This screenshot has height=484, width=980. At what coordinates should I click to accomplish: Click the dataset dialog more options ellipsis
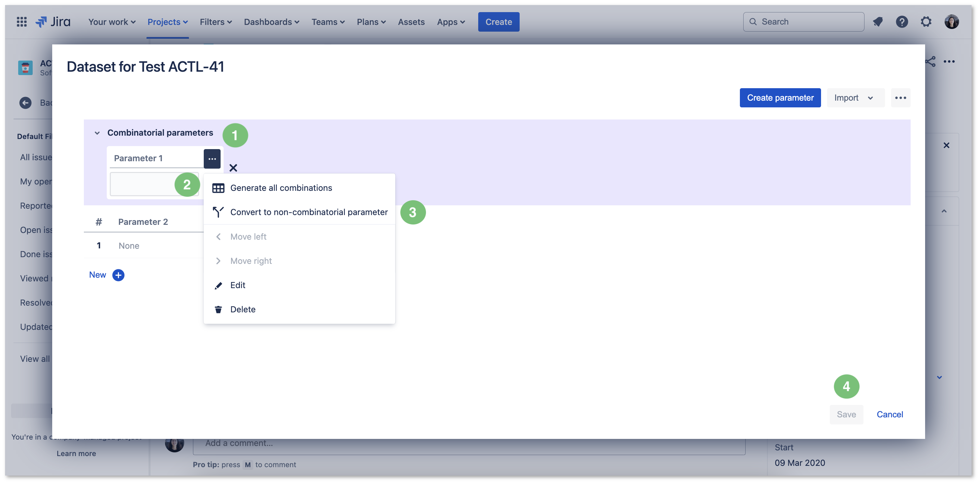point(900,98)
